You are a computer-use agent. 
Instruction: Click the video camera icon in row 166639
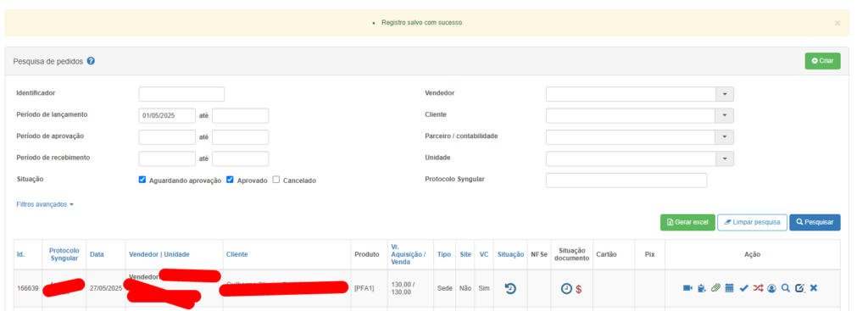tap(687, 288)
